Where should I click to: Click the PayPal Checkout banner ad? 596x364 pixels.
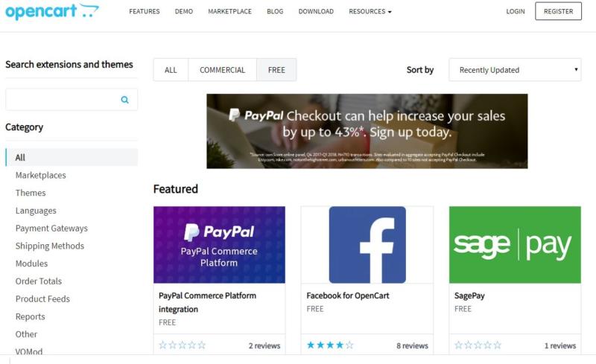point(367,131)
